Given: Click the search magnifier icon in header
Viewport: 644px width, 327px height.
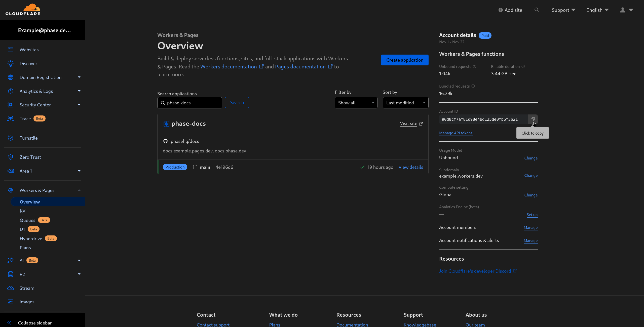Looking at the screenshot, I should tap(537, 10).
